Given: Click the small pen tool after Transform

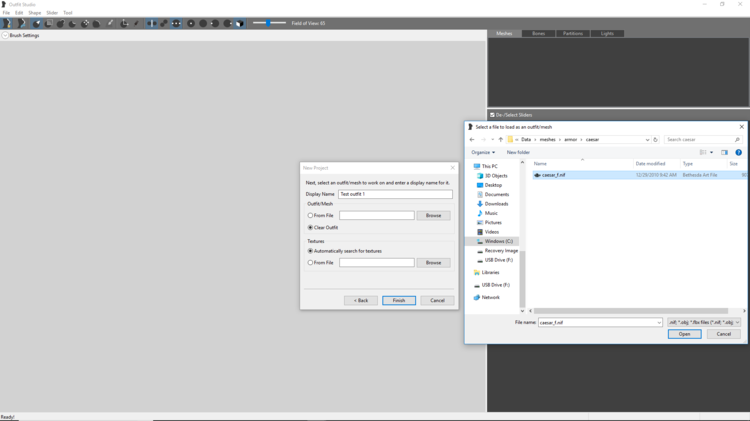Looking at the screenshot, I should (x=136, y=23).
